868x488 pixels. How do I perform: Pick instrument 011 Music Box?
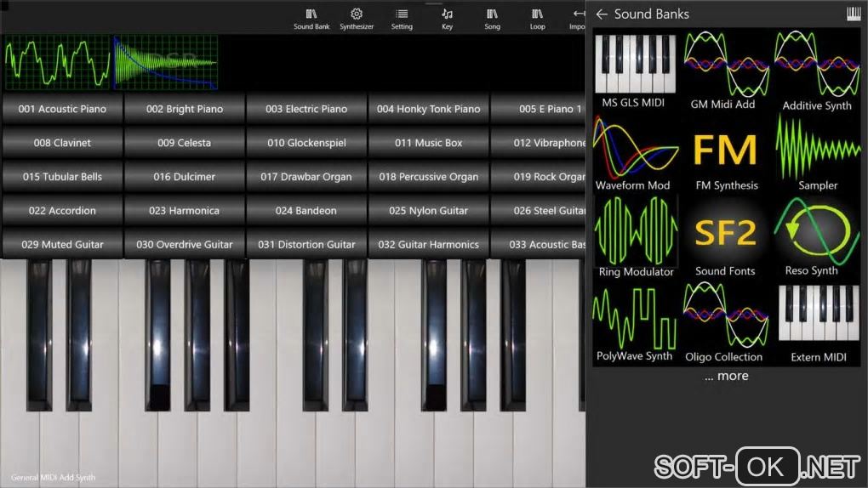click(428, 143)
